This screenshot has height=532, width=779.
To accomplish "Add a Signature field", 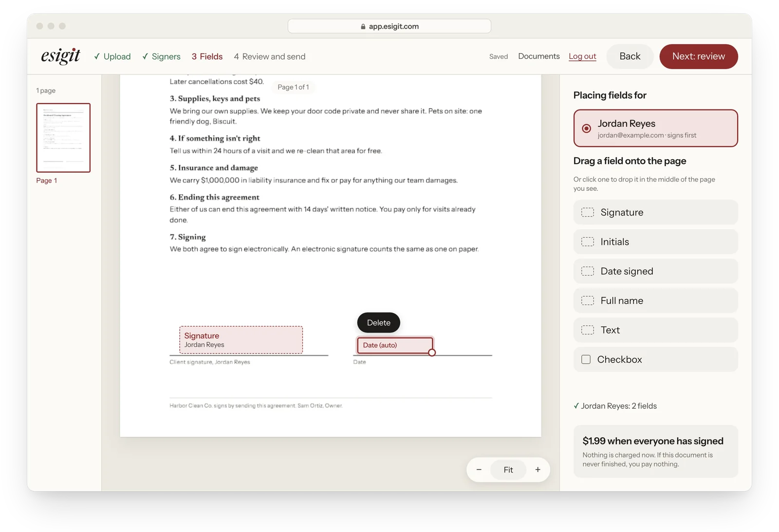I will [655, 212].
